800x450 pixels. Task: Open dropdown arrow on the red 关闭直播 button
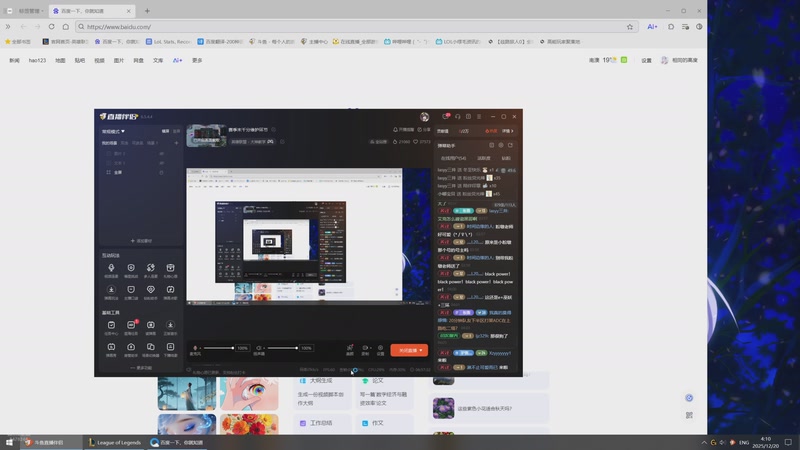421,351
